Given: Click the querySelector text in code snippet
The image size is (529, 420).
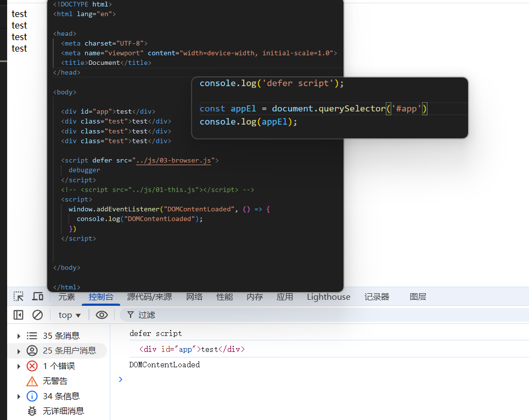Looking at the screenshot, I should [x=352, y=109].
